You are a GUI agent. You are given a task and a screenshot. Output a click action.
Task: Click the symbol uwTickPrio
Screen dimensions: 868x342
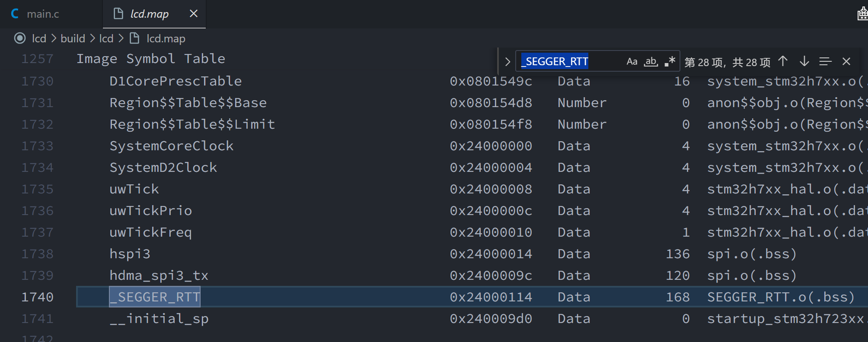pyautogui.click(x=151, y=211)
